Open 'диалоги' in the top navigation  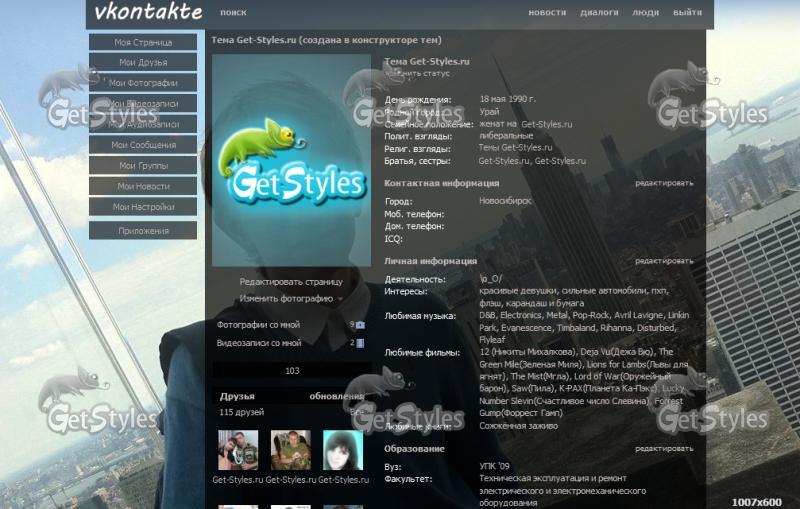coord(599,13)
